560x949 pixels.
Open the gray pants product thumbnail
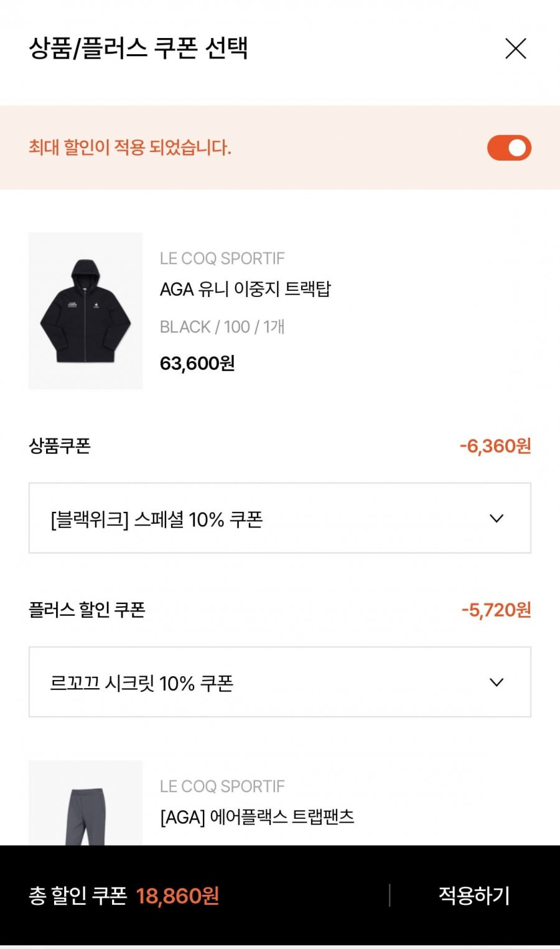pos(85,803)
